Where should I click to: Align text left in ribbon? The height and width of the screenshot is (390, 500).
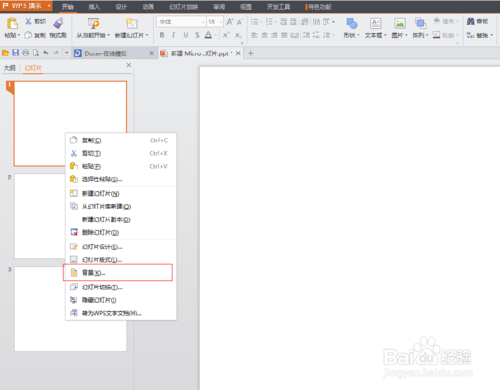point(255,35)
